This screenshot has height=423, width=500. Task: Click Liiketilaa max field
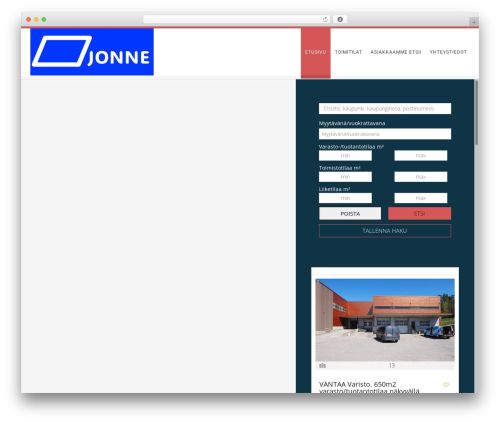click(x=421, y=198)
